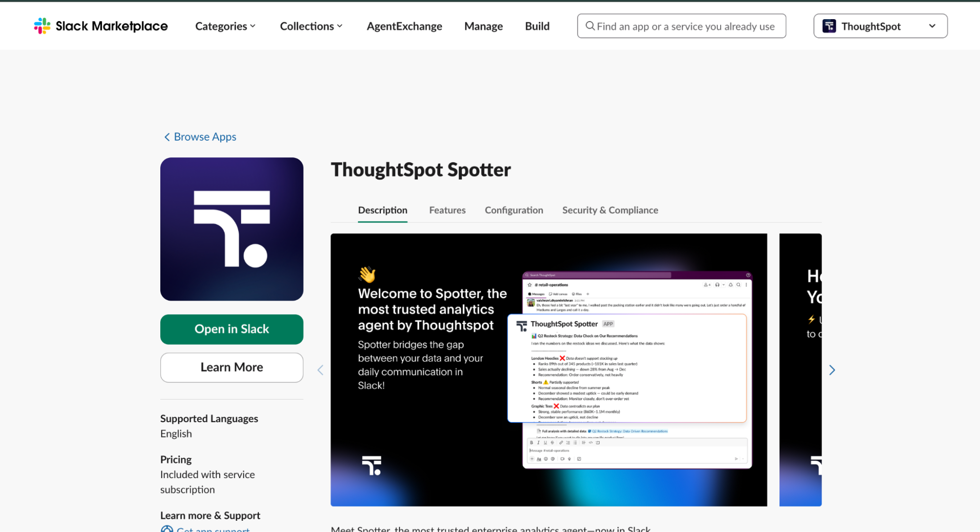Click the ThoughtSpot Spotter page title
This screenshot has height=532, width=980.
(x=421, y=170)
